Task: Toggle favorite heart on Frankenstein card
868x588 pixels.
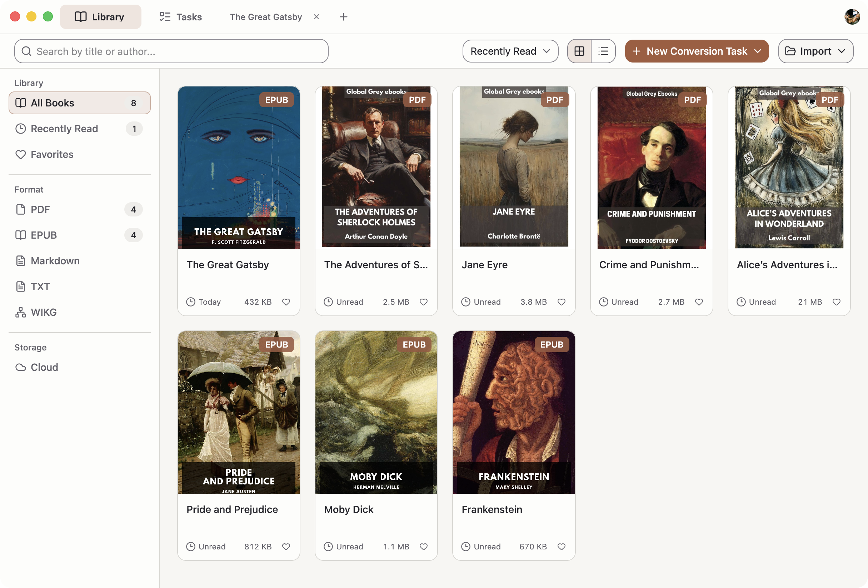Action: [562, 547]
